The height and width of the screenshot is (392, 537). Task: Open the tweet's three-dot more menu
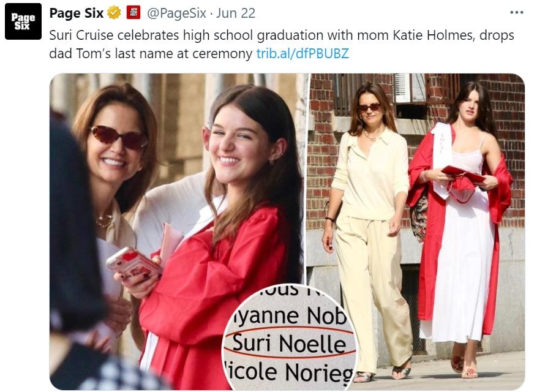point(517,13)
